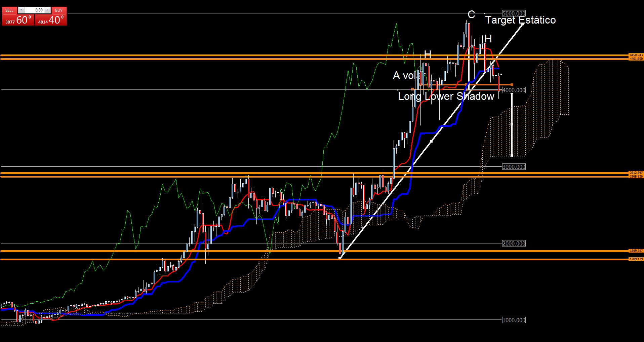Image resolution: width=644 pixels, height=342 pixels.
Task: Click the 3000.000 price level label
Action: pyautogui.click(x=514, y=167)
